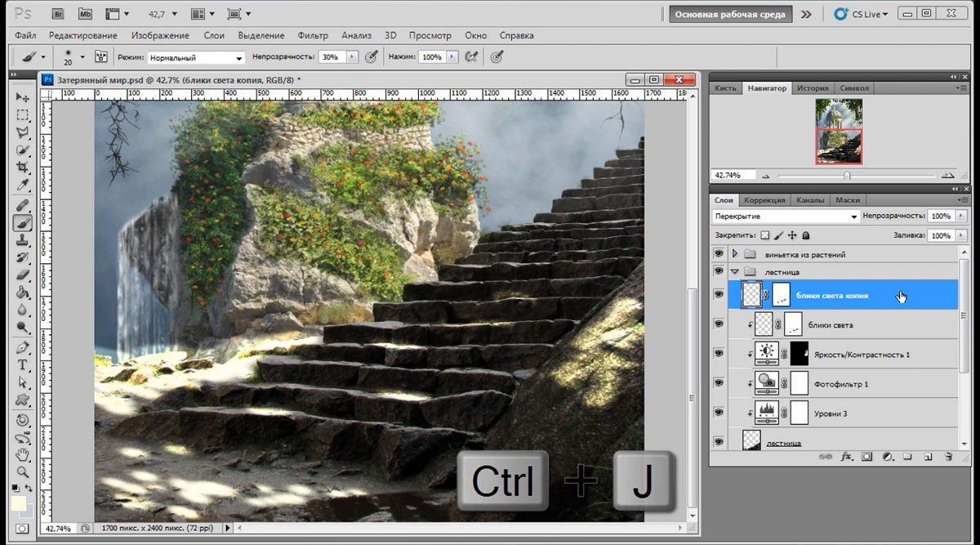
Task: Select the History Brush tool
Action: point(23,258)
